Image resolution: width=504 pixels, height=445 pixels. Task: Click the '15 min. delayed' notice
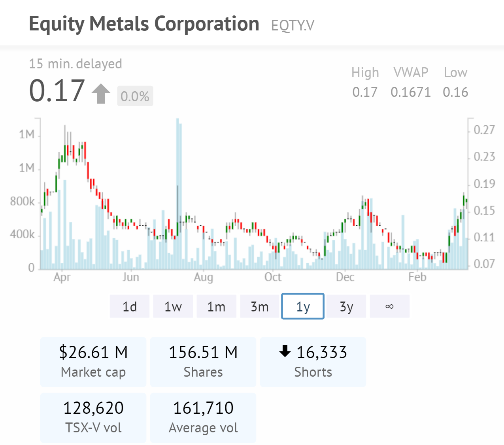[x=76, y=64]
